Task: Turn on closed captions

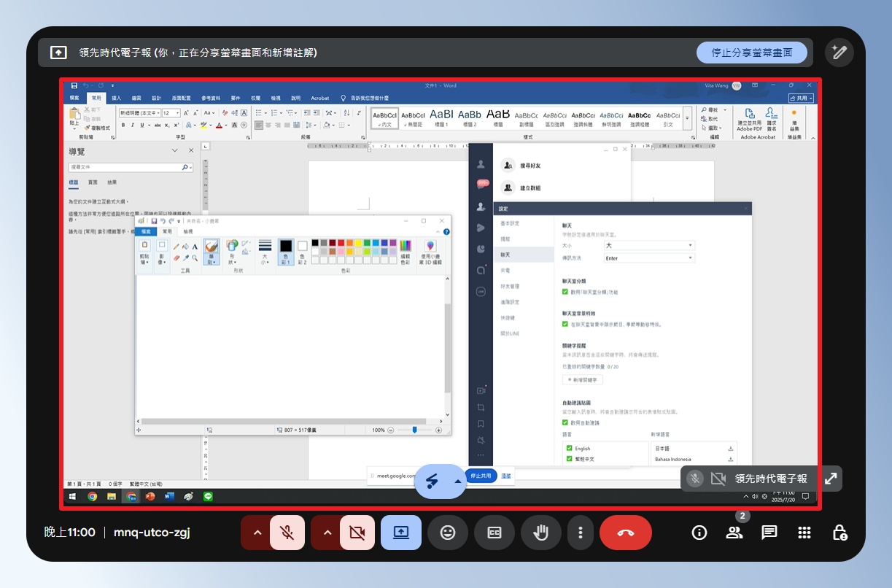Action: (495, 533)
